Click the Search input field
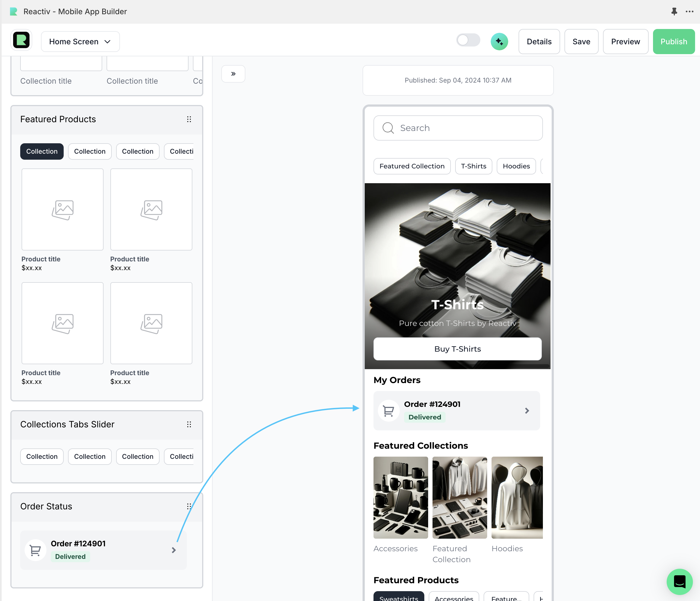The height and width of the screenshot is (601, 700). tap(458, 128)
